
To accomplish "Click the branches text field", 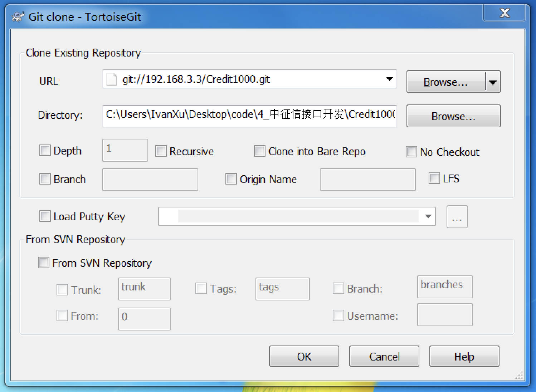I will [x=445, y=287].
